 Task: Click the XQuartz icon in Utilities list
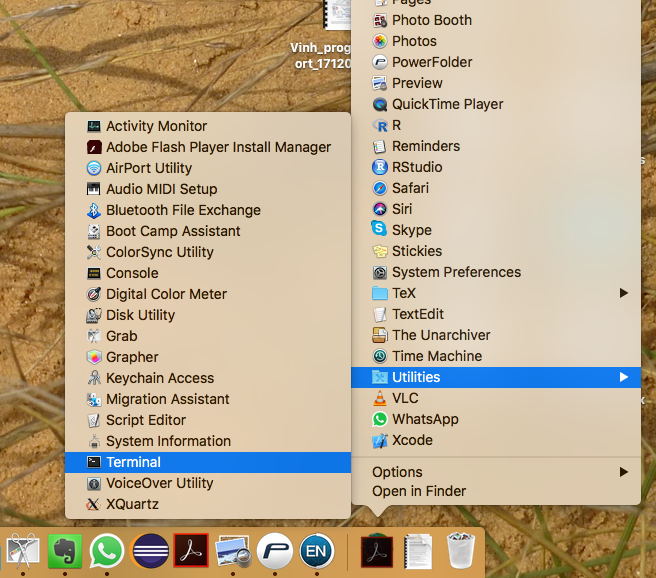click(x=94, y=504)
